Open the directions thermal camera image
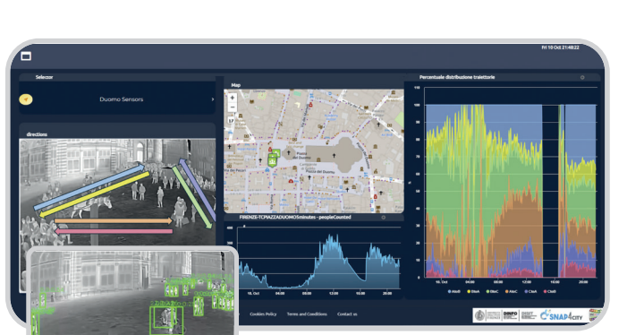This screenshot has height=335, width=644. click(x=117, y=193)
